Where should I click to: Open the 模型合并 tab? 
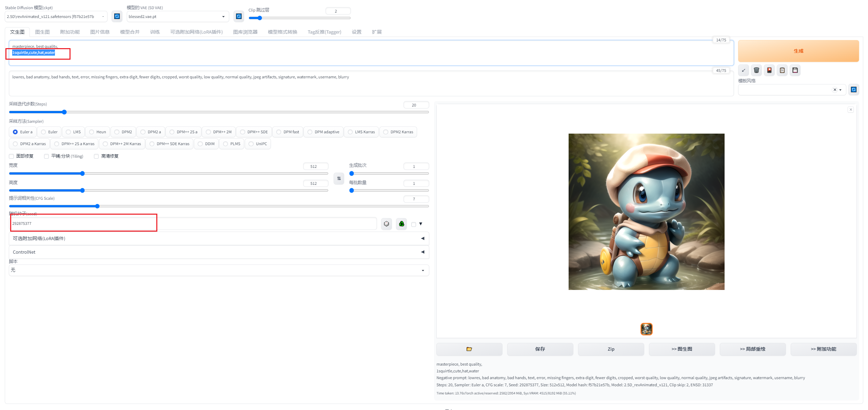pyautogui.click(x=130, y=32)
